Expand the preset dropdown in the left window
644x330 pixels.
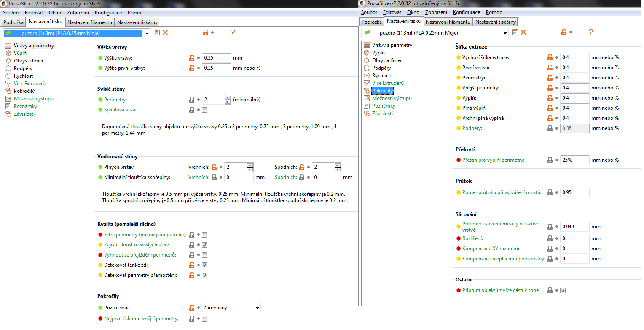pyautogui.click(x=147, y=33)
